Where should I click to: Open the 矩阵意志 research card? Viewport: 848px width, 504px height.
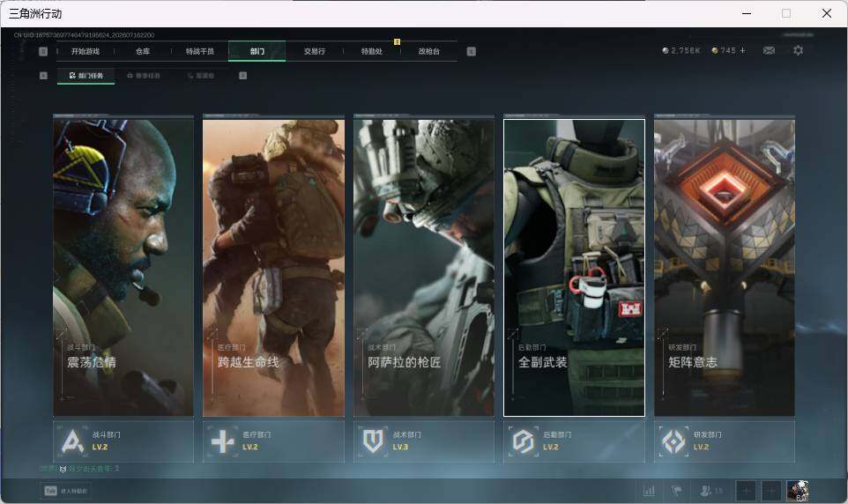coord(725,267)
